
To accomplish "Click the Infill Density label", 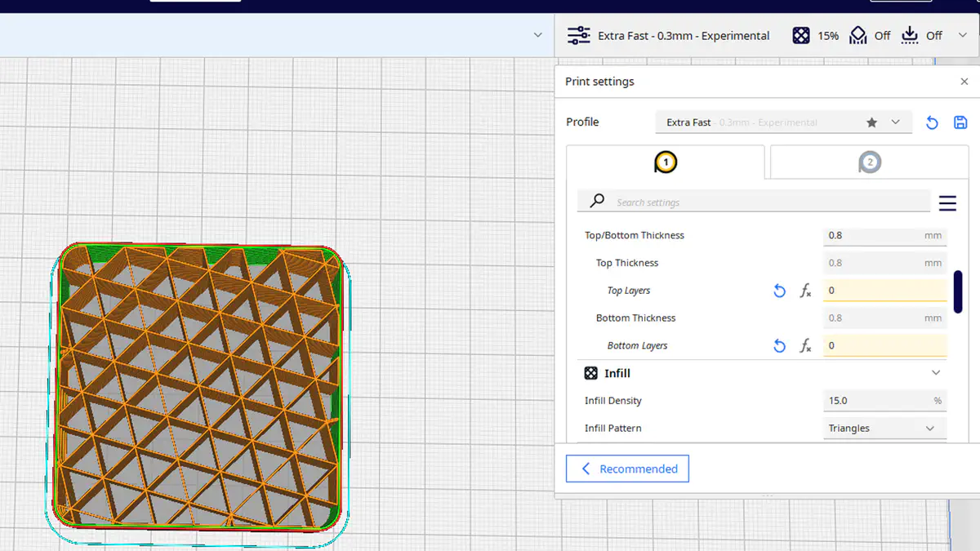I will click(613, 401).
